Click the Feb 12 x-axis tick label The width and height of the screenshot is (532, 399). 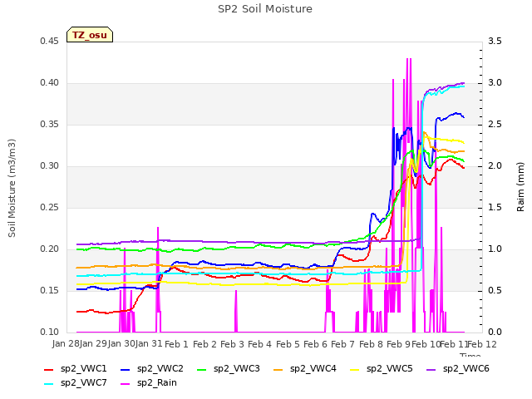pyautogui.click(x=482, y=344)
